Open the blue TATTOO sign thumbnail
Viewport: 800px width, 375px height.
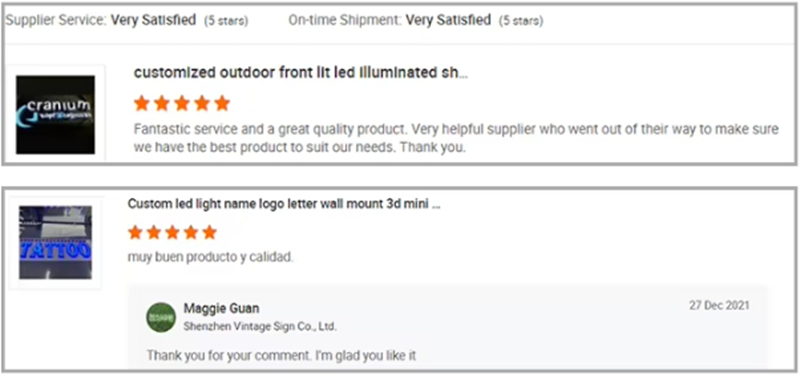click(56, 242)
